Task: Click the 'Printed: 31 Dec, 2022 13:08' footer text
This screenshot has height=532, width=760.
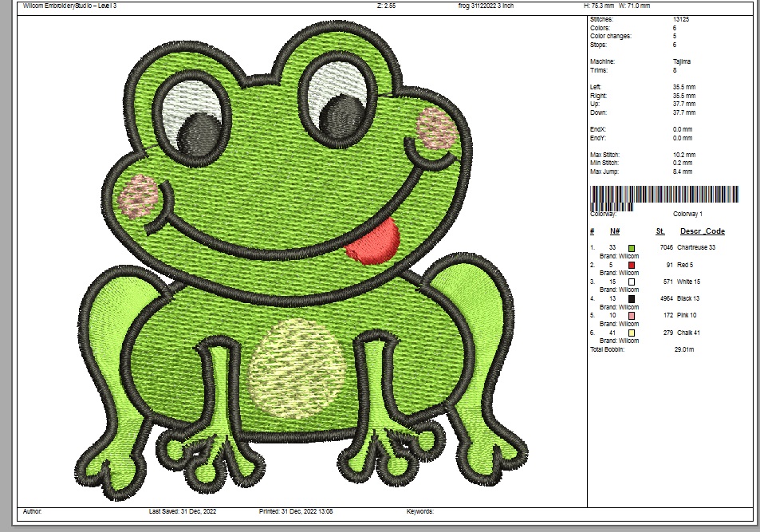Action: click(x=296, y=511)
